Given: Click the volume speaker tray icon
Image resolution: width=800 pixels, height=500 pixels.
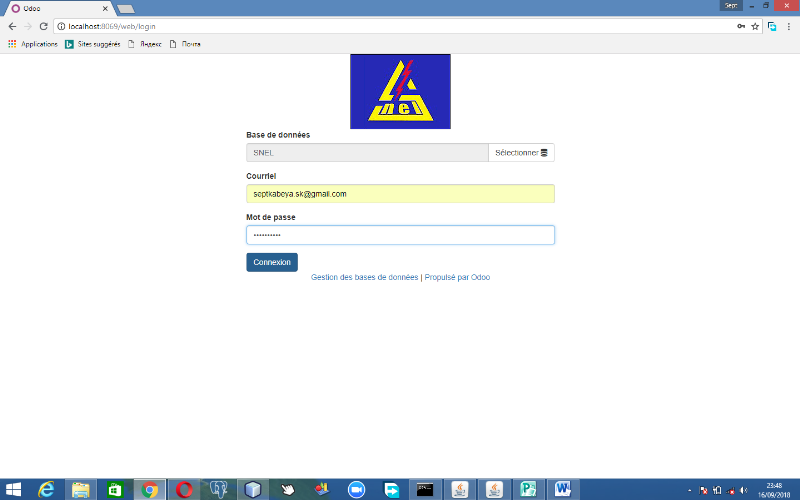Looking at the screenshot, I should pos(744,490).
